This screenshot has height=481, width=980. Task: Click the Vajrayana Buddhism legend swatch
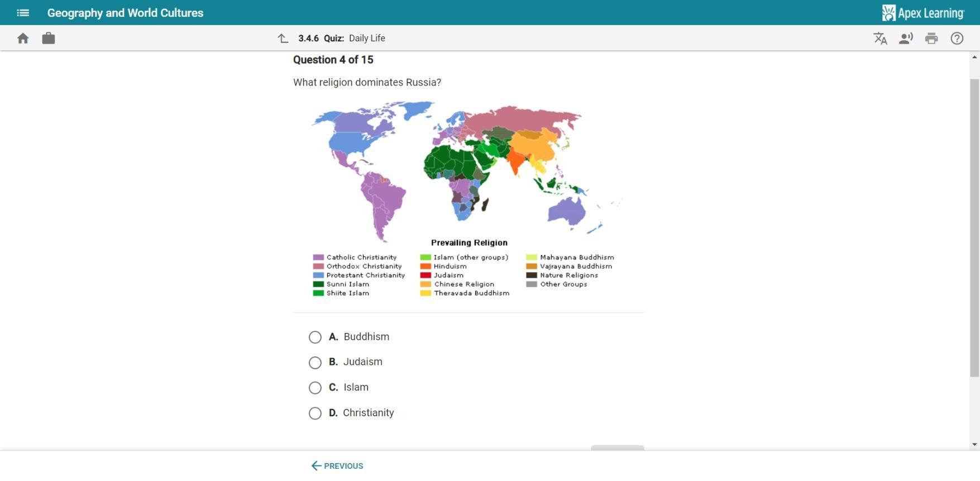coord(532,266)
